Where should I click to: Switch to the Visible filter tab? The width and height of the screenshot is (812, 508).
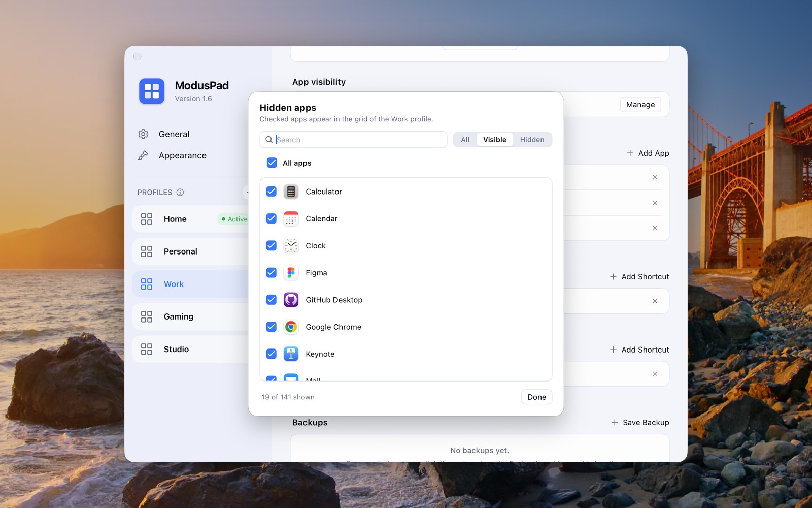pyautogui.click(x=495, y=140)
